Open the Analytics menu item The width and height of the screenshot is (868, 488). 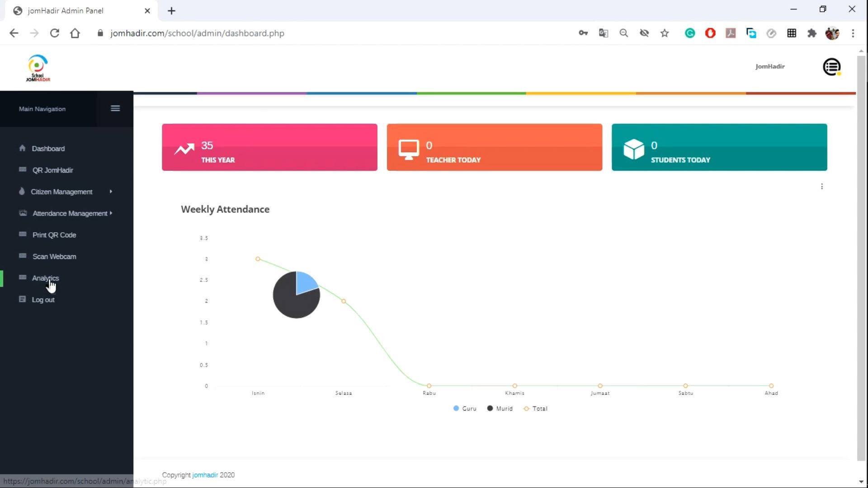tap(45, 278)
